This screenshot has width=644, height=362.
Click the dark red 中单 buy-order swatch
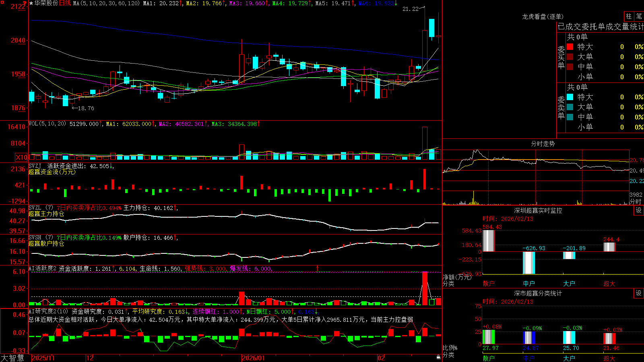[x=570, y=67]
